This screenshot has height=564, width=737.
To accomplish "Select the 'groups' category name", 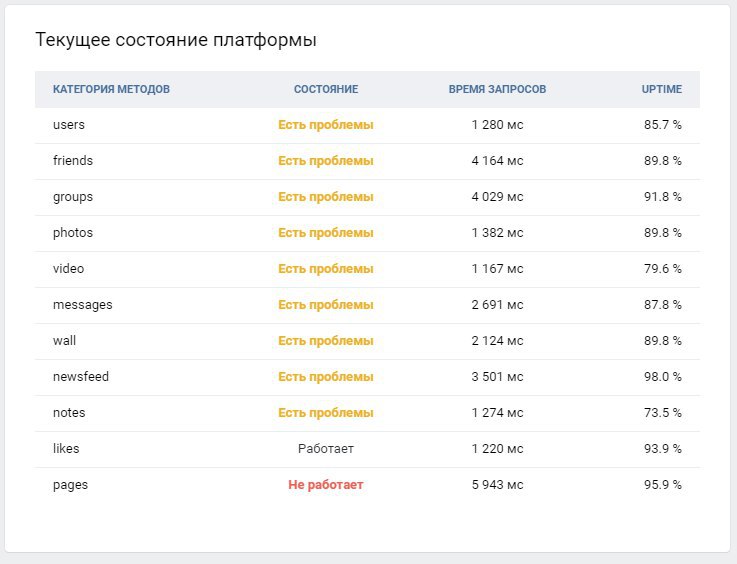I will 73,197.
